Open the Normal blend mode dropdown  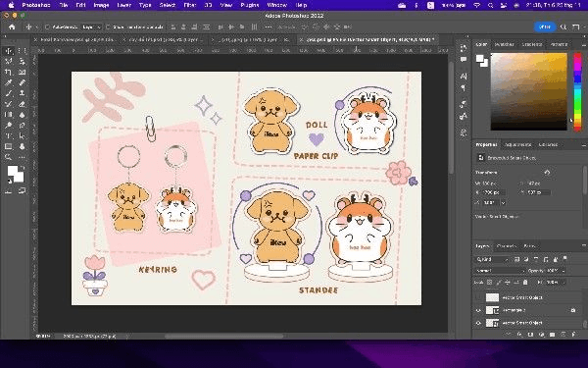point(500,271)
